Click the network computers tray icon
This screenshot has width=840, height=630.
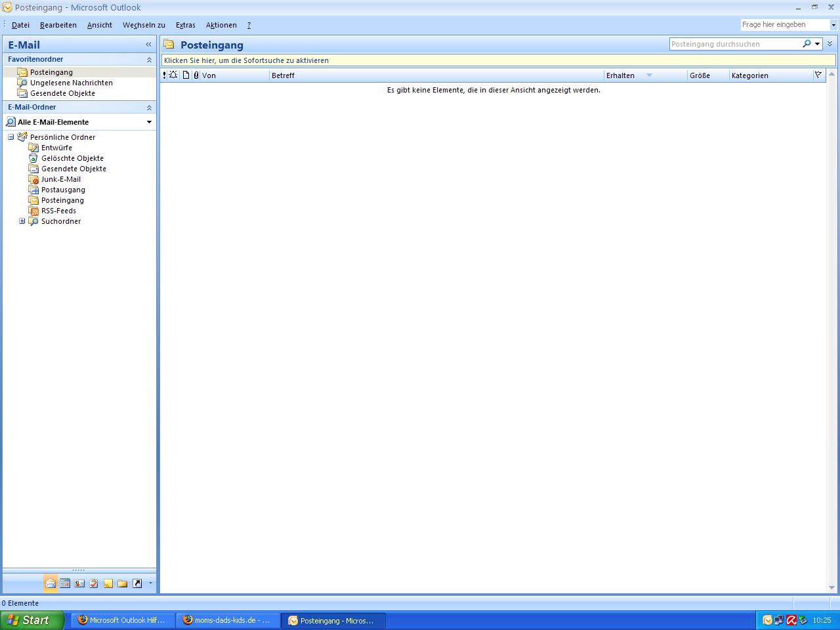779,620
